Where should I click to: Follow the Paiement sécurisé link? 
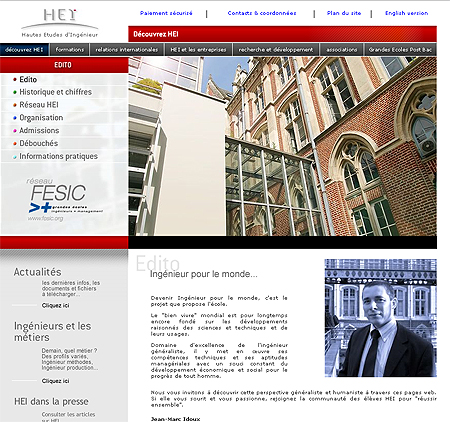[166, 13]
